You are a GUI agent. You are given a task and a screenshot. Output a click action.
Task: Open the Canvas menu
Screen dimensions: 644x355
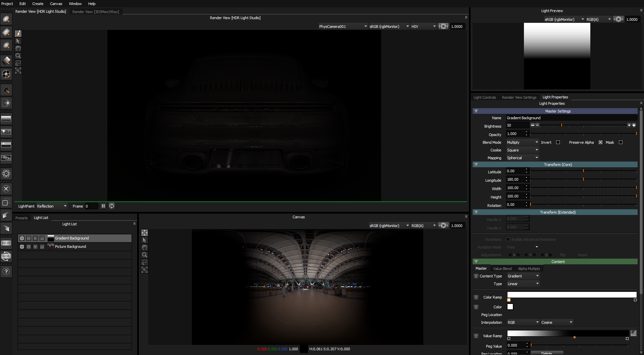point(56,4)
